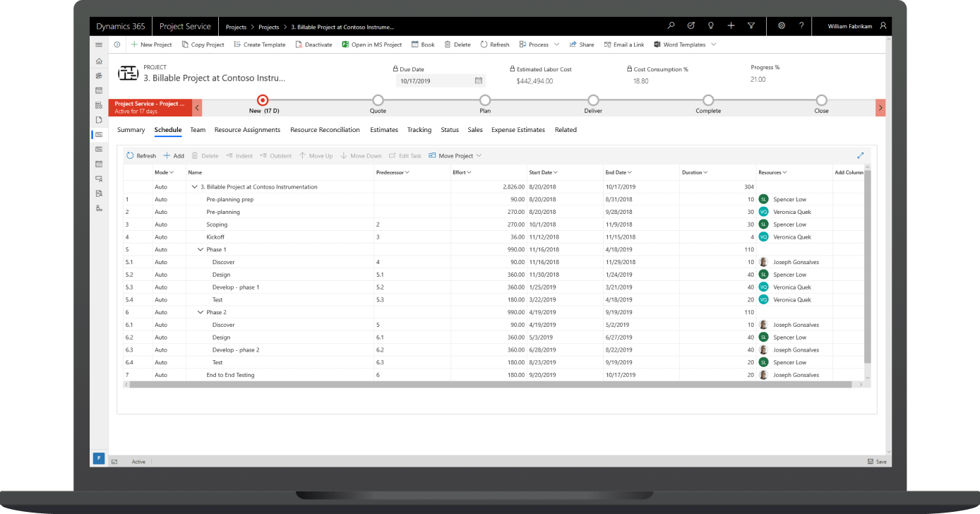This screenshot has height=514, width=980.
Task: Open Move Project dropdown
Action: 455,156
